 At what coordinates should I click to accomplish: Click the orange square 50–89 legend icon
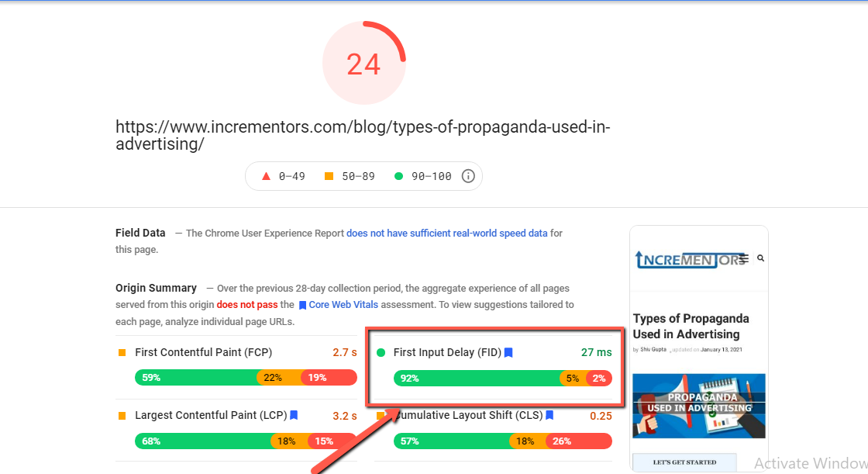point(329,176)
